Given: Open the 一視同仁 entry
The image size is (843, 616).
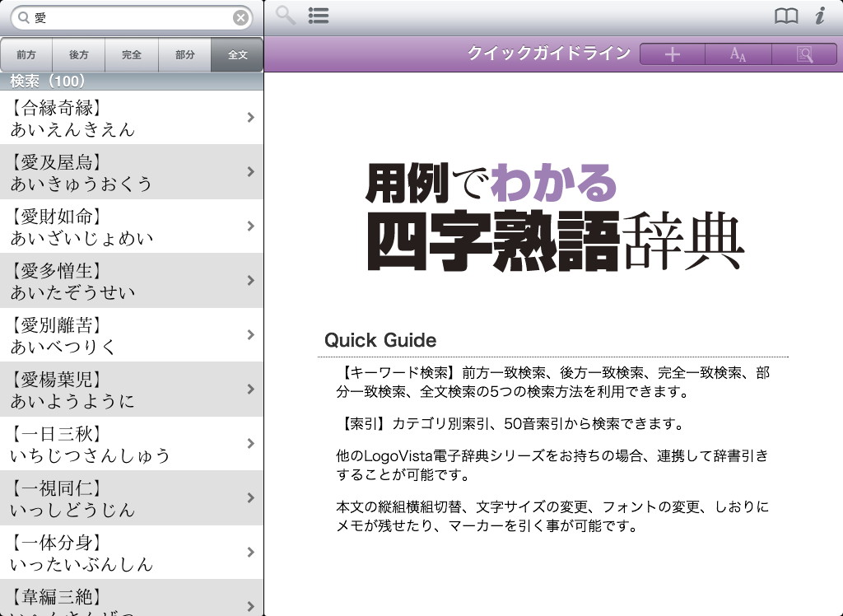Looking at the screenshot, I should (123, 498).
